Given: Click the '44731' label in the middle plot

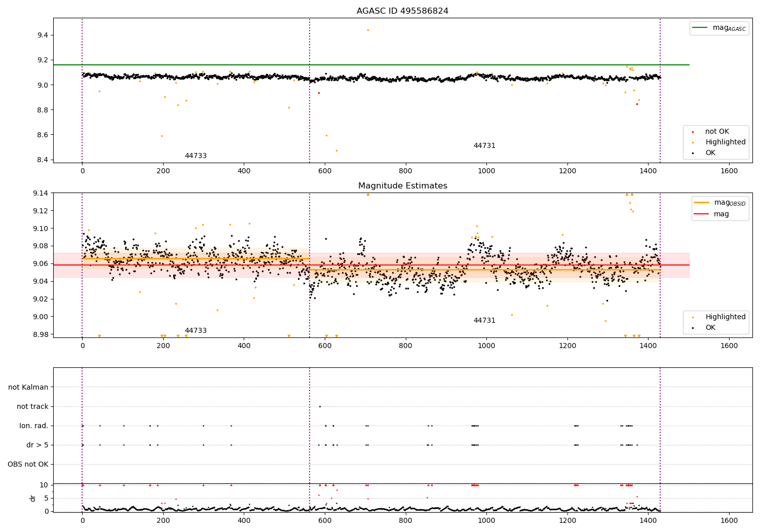Looking at the screenshot, I should point(484,321).
